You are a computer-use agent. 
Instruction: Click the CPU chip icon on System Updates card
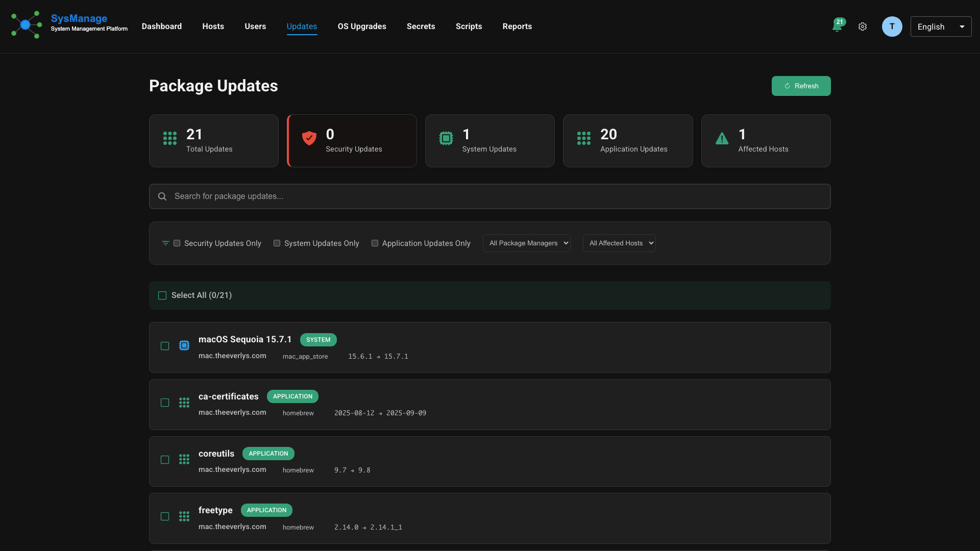point(446,138)
